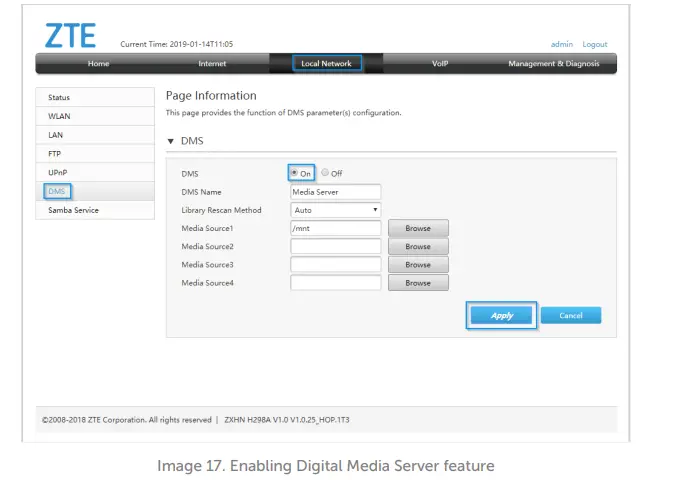
Task: Click the Logout link
Action: coord(595,44)
